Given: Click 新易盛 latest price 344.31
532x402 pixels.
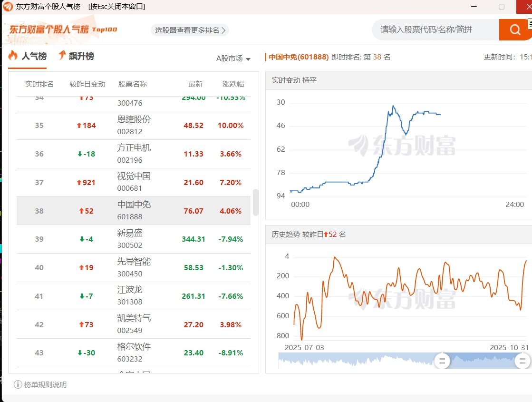Looking at the screenshot, I should tap(193, 239).
